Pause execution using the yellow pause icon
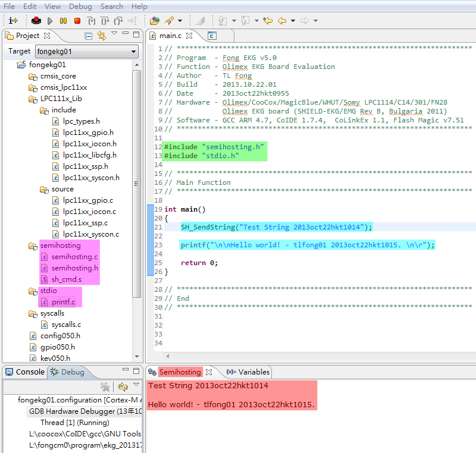 tap(64, 21)
